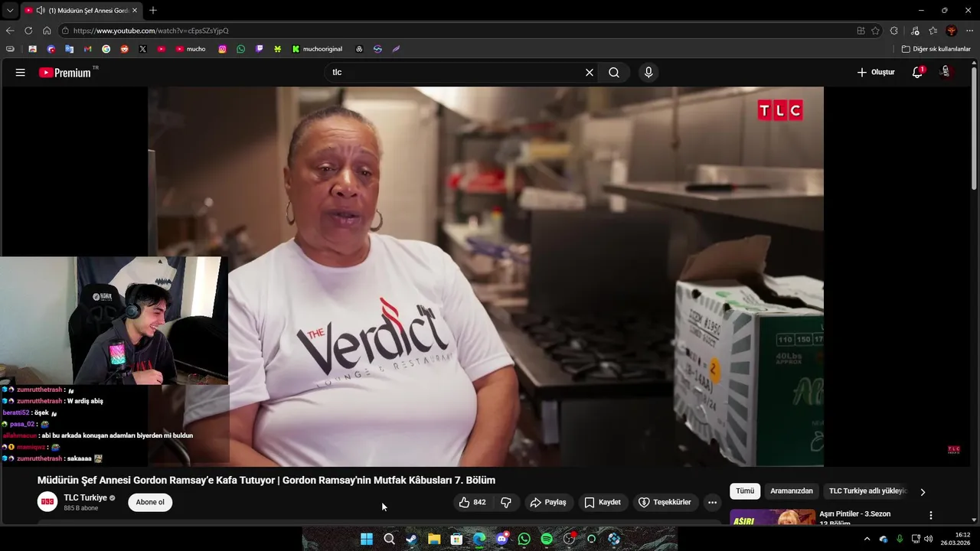This screenshot has height=551, width=980.
Task: Send thanks with Teşekkürler button
Action: (665, 502)
